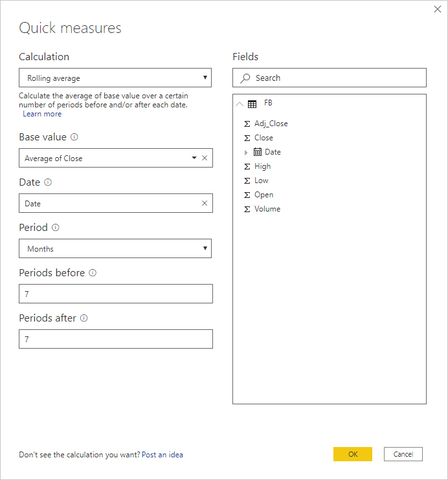This screenshot has width=448, height=480.
Task: Click the FB table icon
Action: point(252,104)
